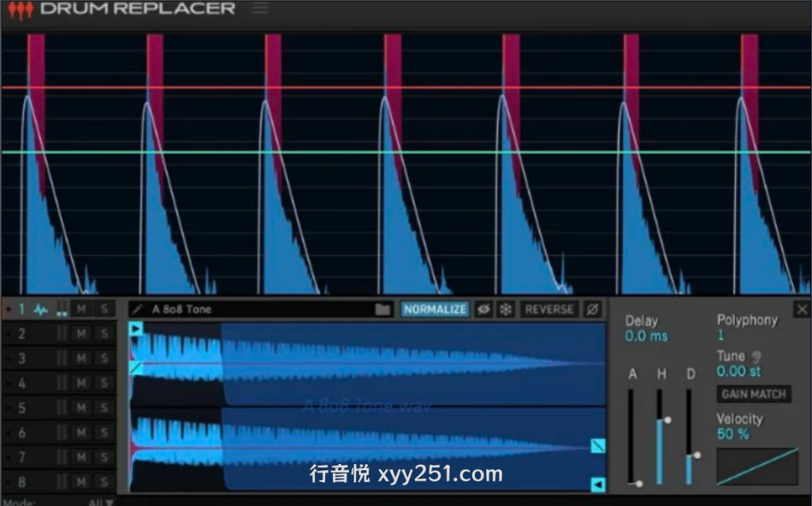Adjust the A attack slider
Viewport: 812px width, 506px height.
coord(632,436)
